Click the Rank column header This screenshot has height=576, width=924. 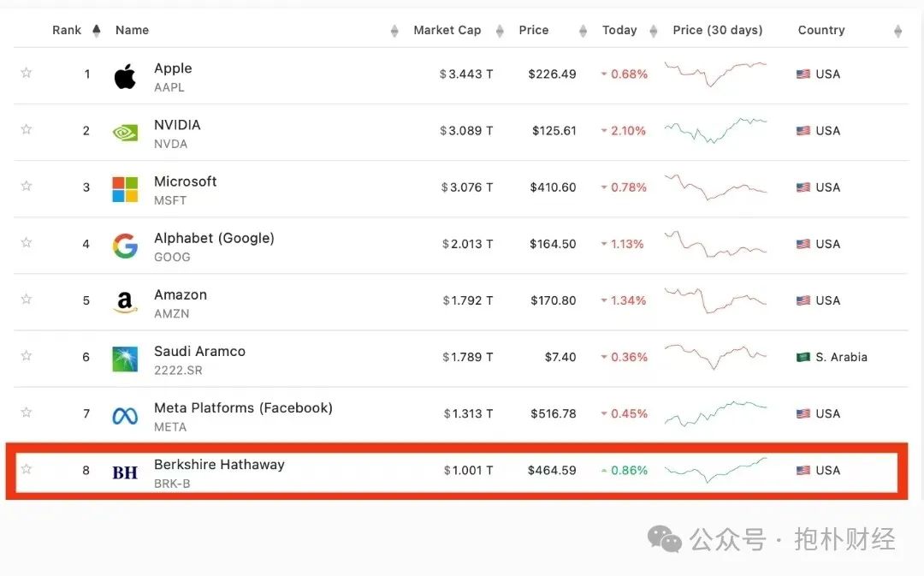coord(67,30)
